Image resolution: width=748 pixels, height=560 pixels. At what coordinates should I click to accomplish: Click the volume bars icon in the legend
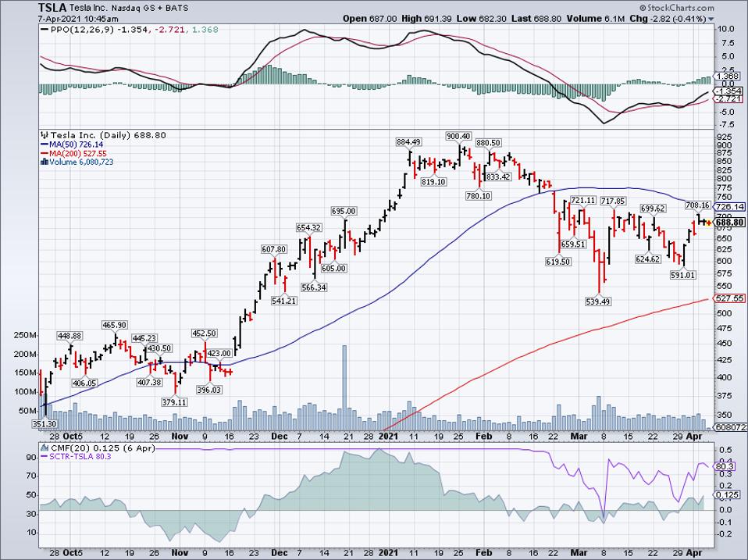tap(45, 162)
